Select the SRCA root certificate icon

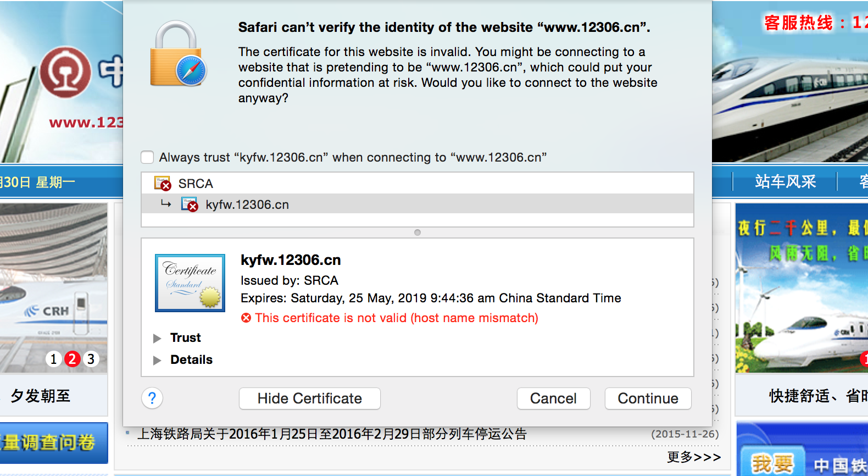tap(163, 183)
